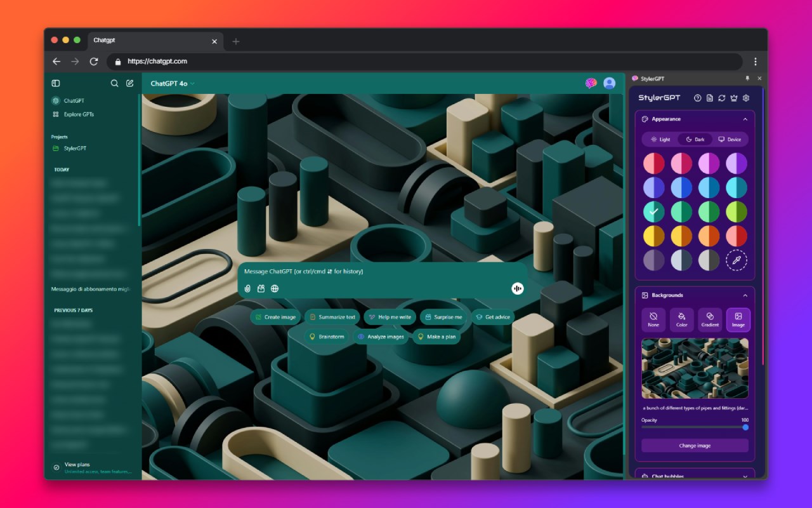The width and height of the screenshot is (812, 508).
Task: Open Explore GPTs in sidebar
Action: coord(73,114)
